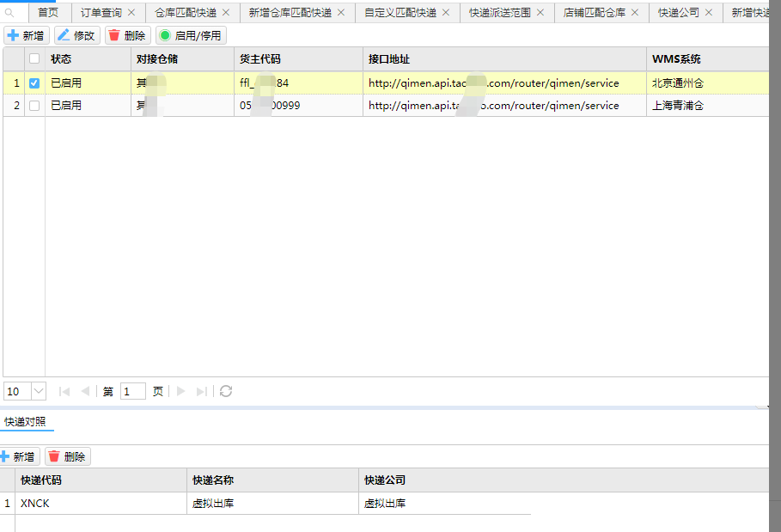781x532 pixels.
Task: Close the 订单查询 tab
Action: [131, 13]
